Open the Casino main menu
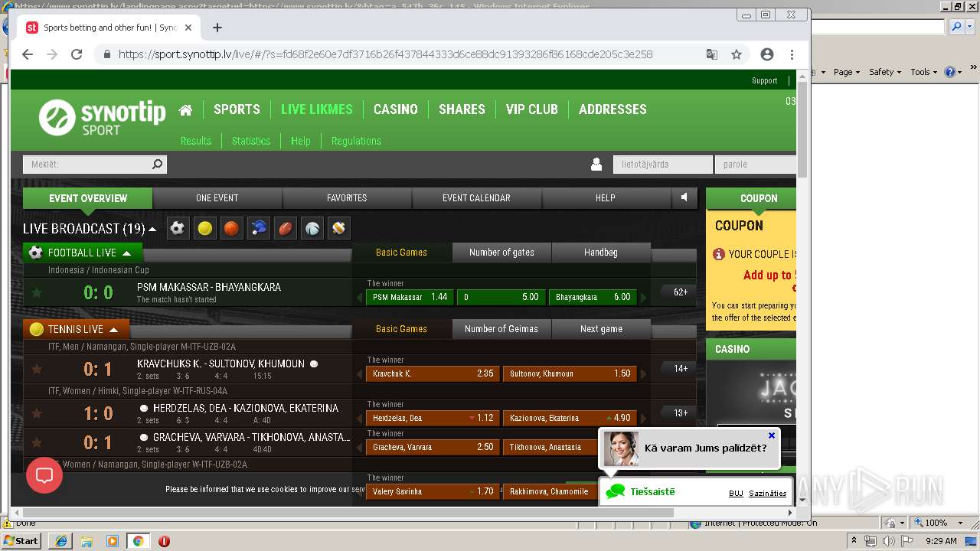This screenshot has width=980, height=551. pos(396,109)
